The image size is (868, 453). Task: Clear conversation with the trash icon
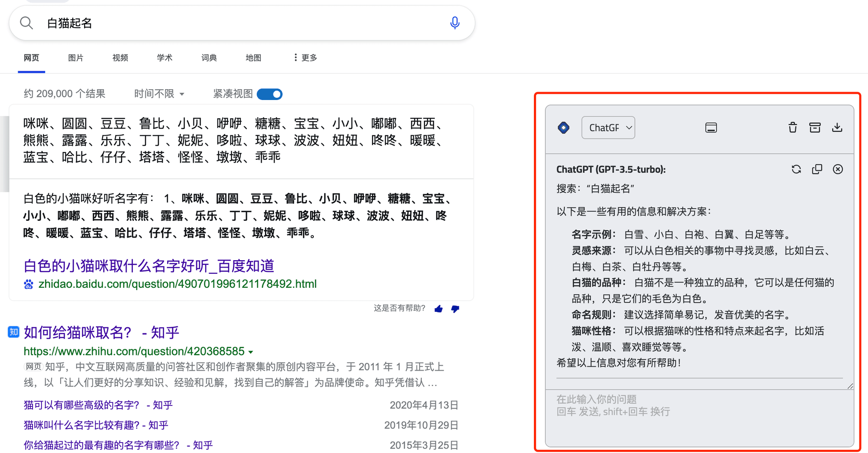(793, 128)
